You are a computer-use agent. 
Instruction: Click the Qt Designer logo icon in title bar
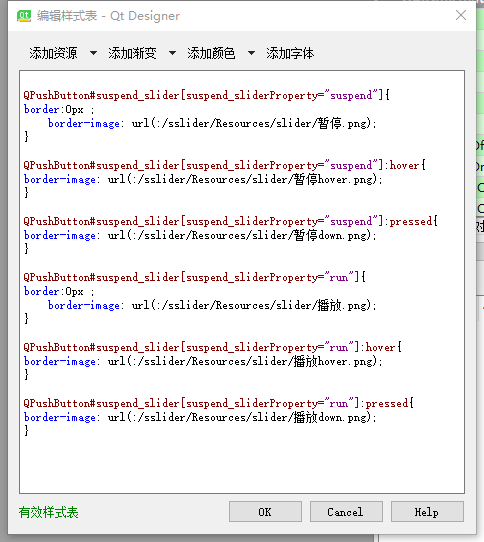pos(24,16)
